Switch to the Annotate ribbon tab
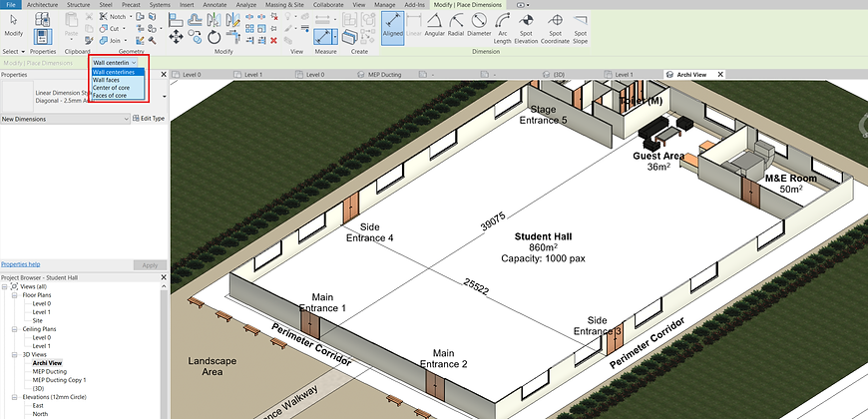Viewport: 868px width, 419px height. 215,4
